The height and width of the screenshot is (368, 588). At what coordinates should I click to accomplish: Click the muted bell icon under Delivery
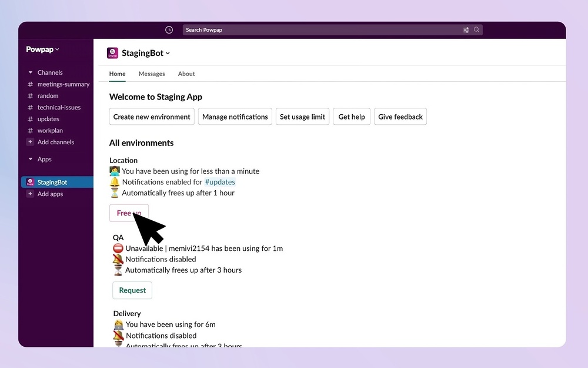[x=119, y=336]
